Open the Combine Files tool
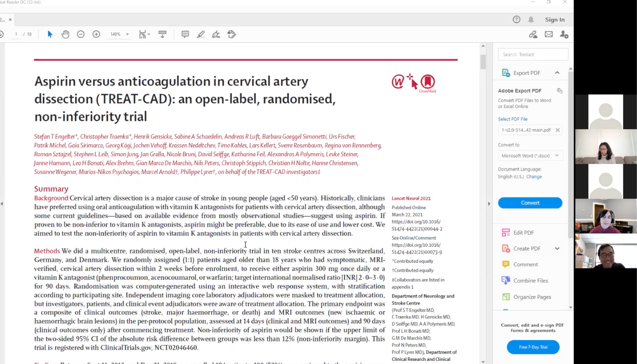 pyautogui.click(x=531, y=280)
